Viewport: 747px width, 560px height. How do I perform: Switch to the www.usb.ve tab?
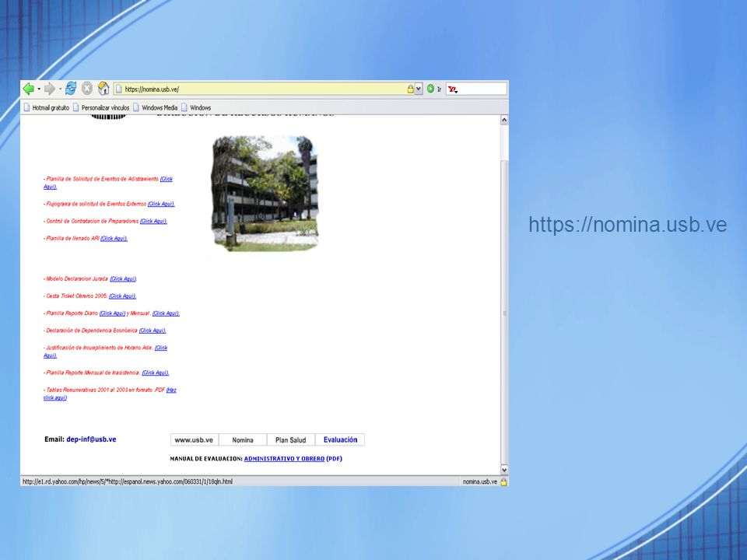point(194,439)
